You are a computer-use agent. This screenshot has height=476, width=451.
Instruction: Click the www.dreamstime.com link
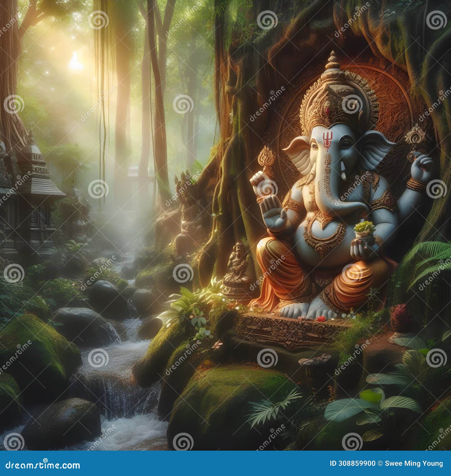point(45,464)
